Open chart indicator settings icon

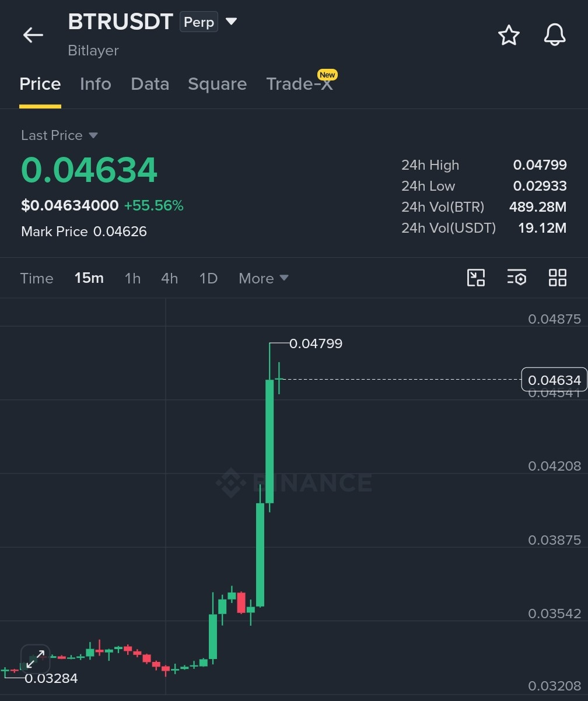[517, 278]
